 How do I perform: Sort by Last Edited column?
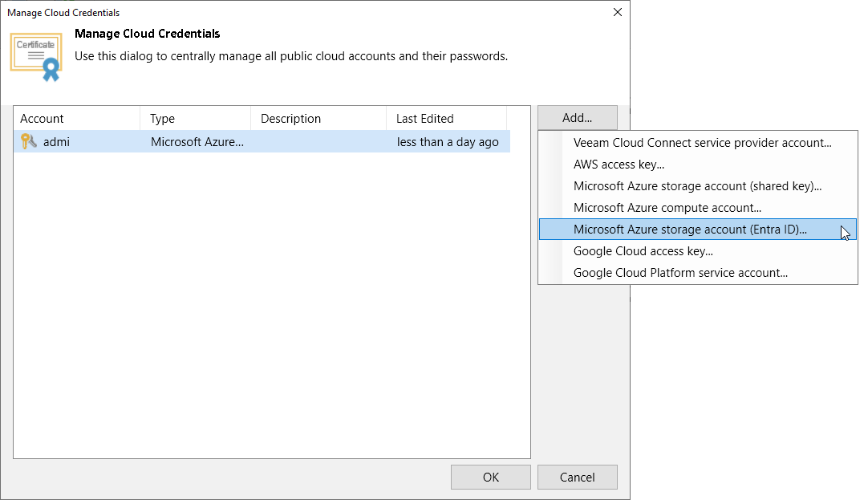coord(425,118)
